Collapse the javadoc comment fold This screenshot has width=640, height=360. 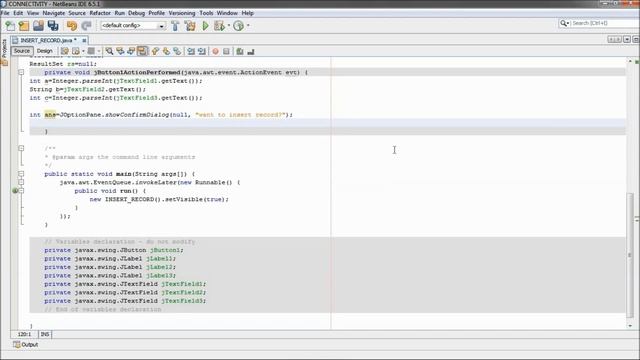[21, 148]
